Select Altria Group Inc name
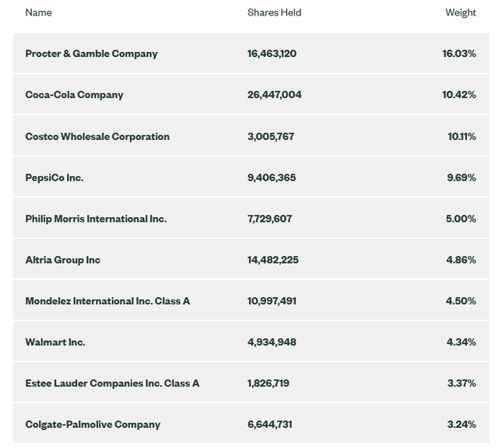The image size is (498, 448). tap(63, 260)
